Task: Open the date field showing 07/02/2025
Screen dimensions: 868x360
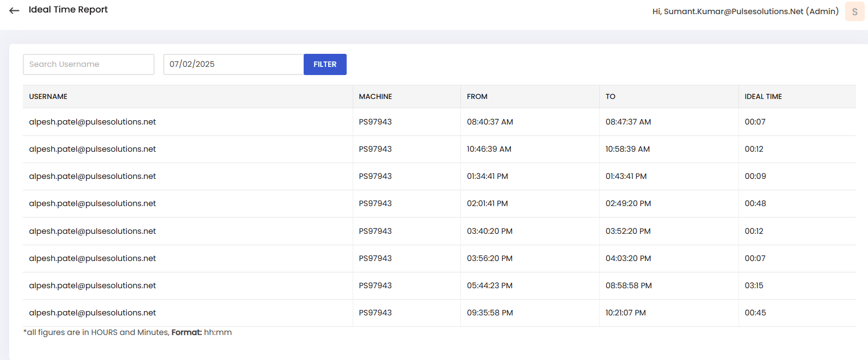Action: 233,64
